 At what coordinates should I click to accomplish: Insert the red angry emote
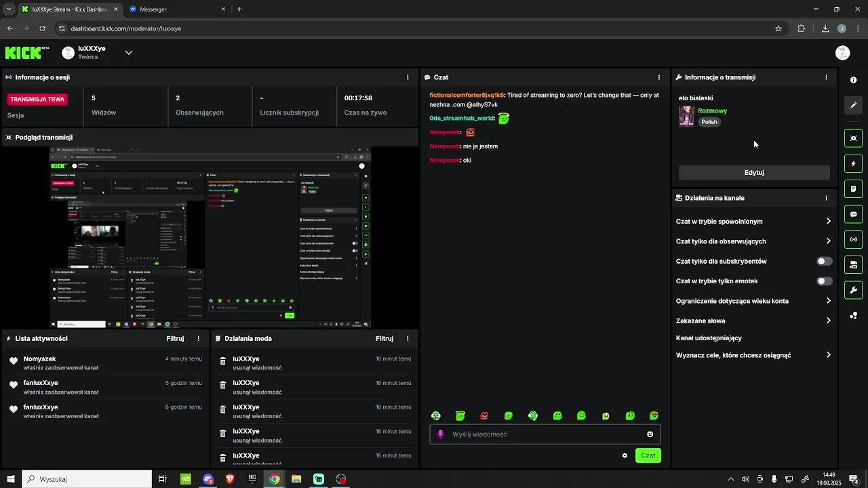coord(484,415)
